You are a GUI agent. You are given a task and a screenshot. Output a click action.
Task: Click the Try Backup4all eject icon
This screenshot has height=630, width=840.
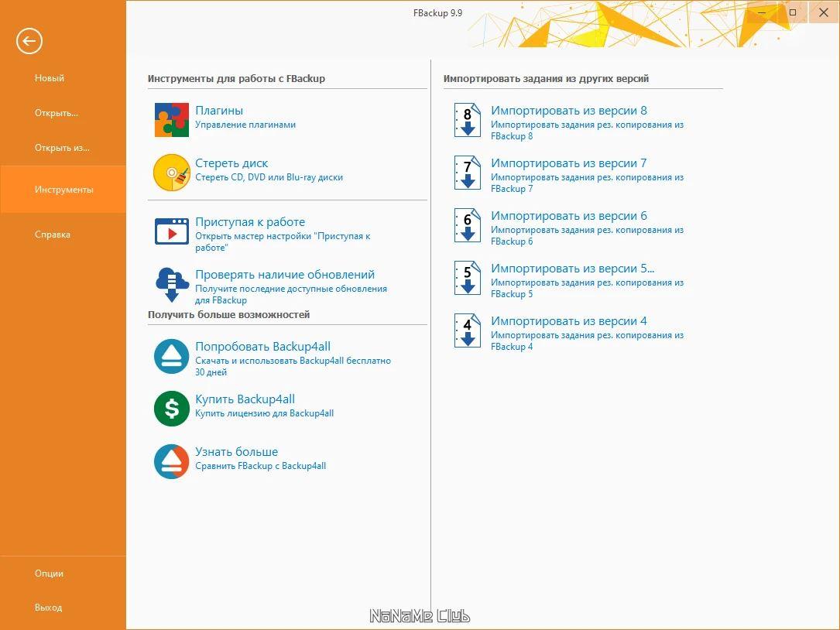click(171, 356)
